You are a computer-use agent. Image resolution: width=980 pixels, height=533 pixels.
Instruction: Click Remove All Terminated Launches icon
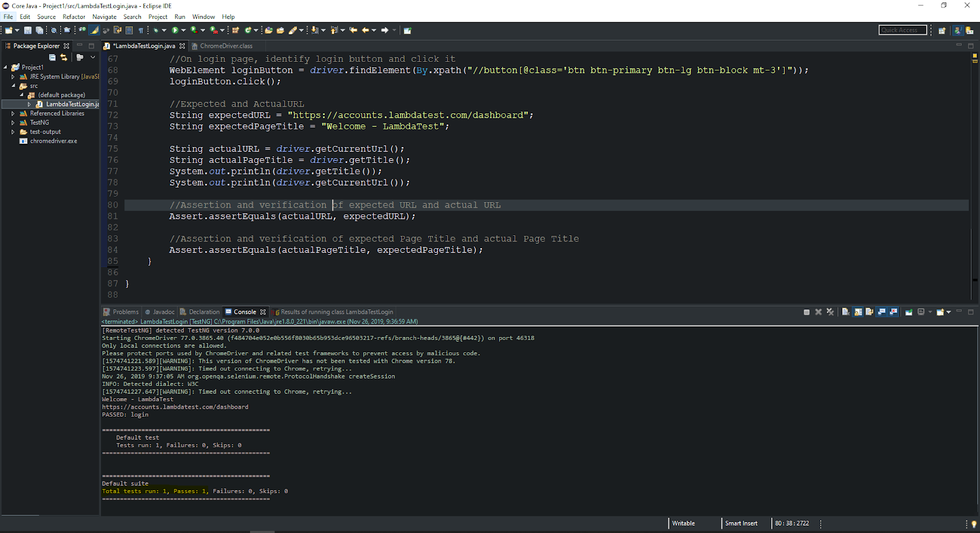tap(831, 312)
